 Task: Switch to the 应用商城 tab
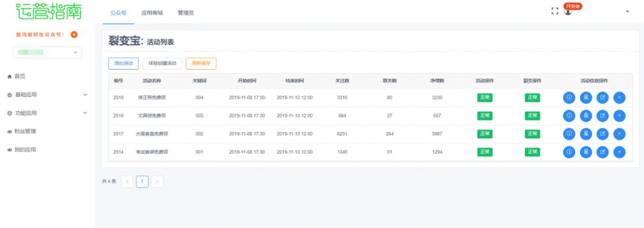click(x=152, y=13)
